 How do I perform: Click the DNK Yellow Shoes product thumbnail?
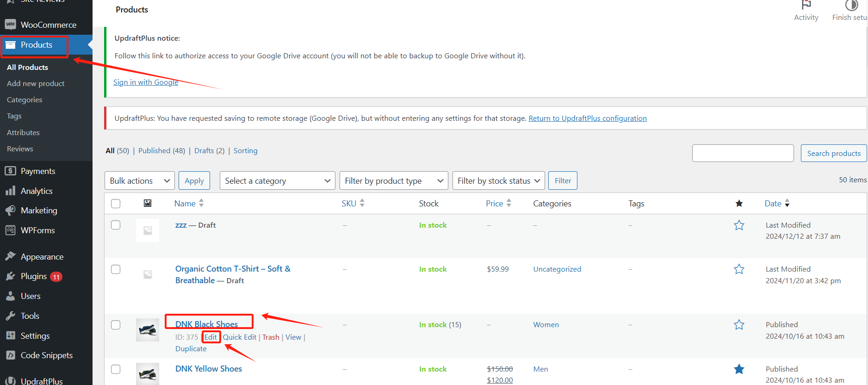[148, 374]
